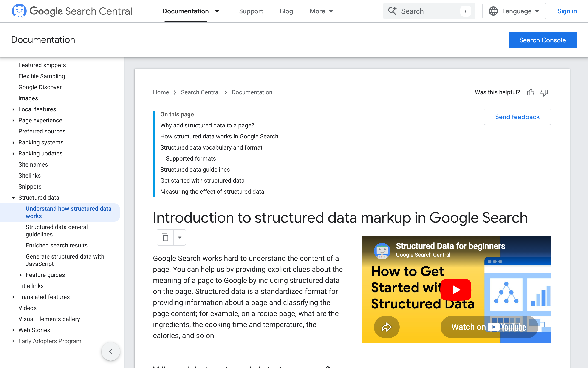This screenshot has height=368, width=588.
Task: Expand Early Adopters Program section
Action: click(13, 341)
